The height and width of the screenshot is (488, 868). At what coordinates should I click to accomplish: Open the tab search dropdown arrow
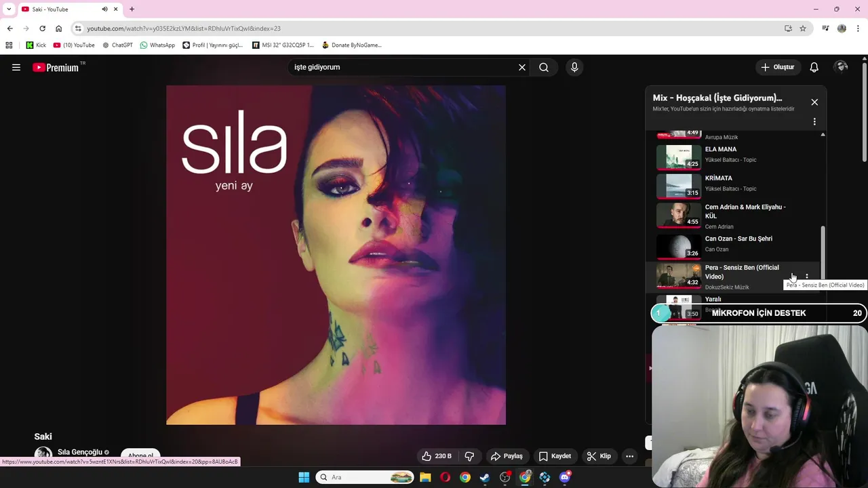click(x=8, y=9)
